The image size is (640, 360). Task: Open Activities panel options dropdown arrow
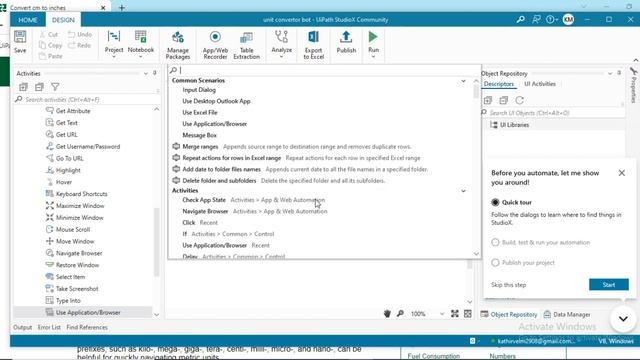(146, 73)
